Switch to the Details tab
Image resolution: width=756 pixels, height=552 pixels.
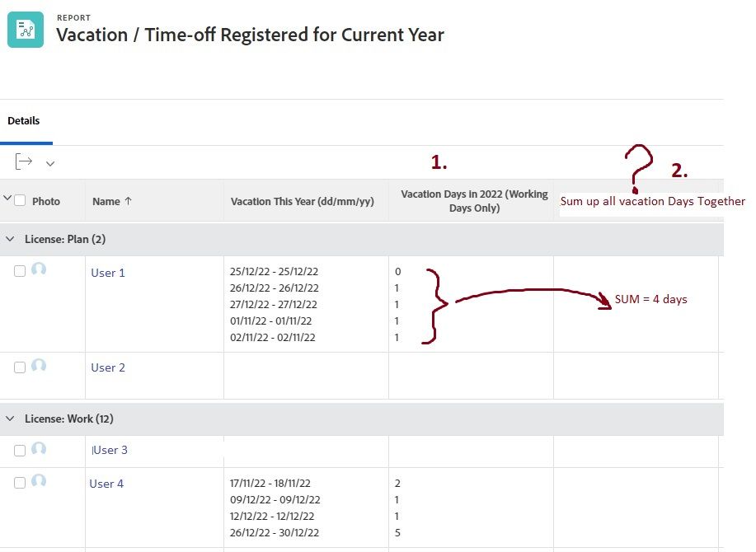[x=24, y=120]
